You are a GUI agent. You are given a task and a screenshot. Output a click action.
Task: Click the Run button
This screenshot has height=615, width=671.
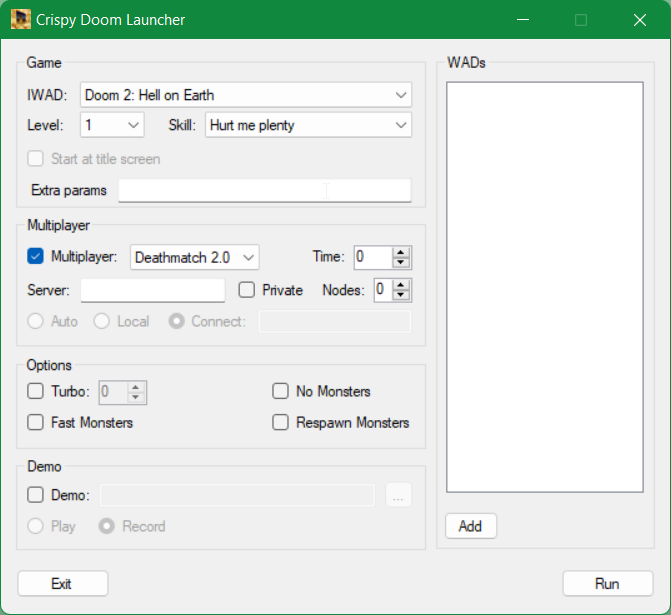608,583
